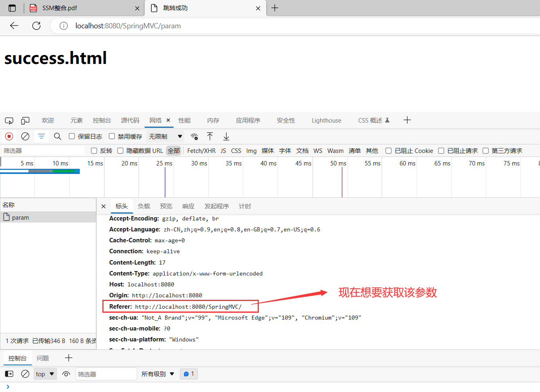Filter by Fetch/XHR requests
540x392 pixels.
[201, 150]
